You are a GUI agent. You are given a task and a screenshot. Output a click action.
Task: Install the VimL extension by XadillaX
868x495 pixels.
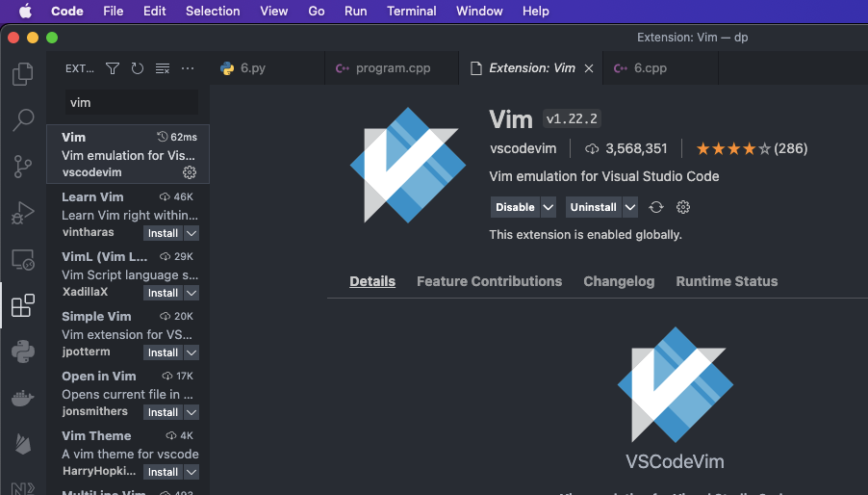pos(163,293)
